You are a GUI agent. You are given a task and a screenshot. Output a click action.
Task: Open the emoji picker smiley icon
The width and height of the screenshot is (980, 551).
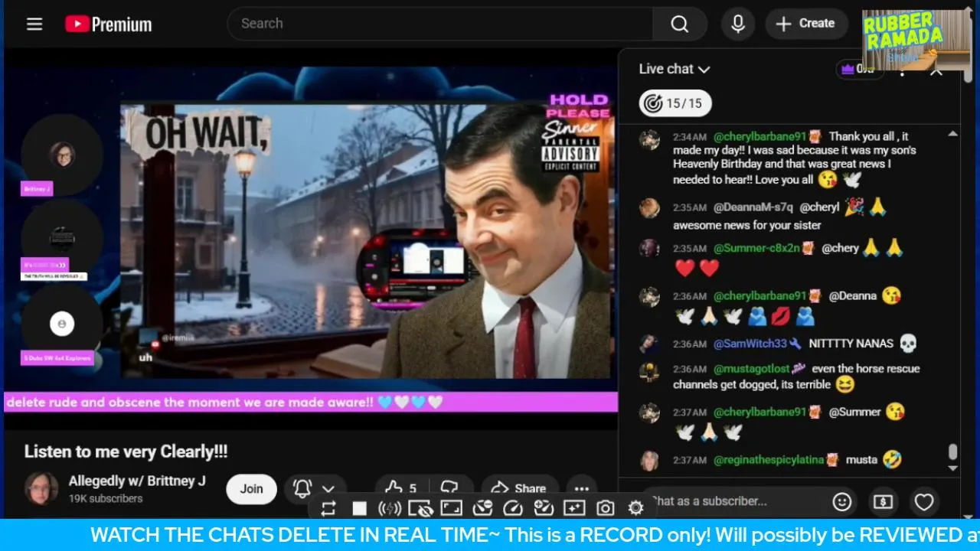click(842, 502)
